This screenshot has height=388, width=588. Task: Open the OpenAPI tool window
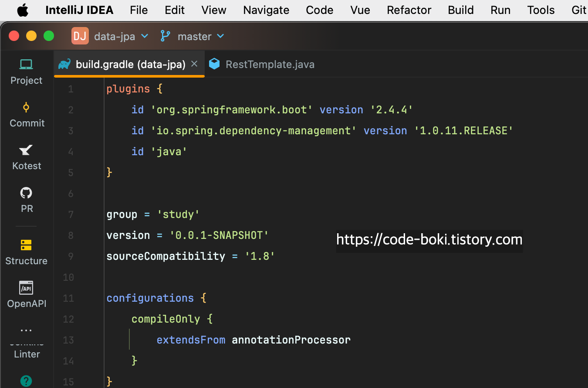26,295
